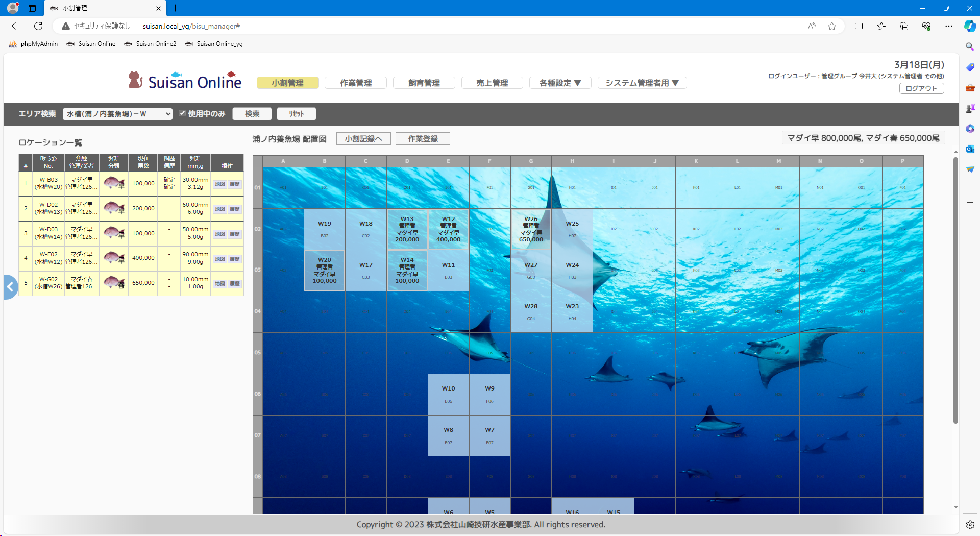Image resolution: width=980 pixels, height=536 pixels.
Task: Open the 小割管理 tab
Action: click(x=288, y=83)
